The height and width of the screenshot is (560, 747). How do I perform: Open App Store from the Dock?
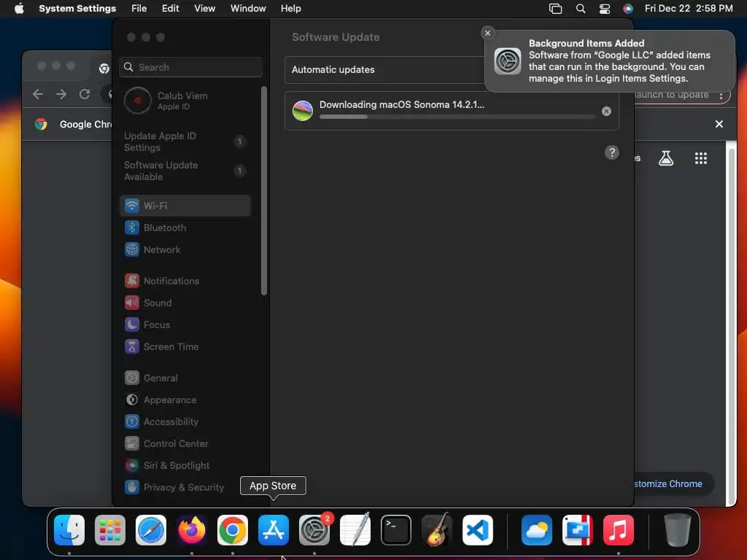[274, 530]
